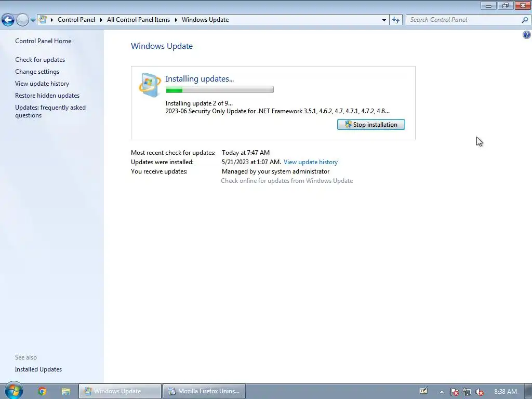Viewport: 532px width, 399px height.
Task: Open Control Panel Home
Action: click(x=43, y=41)
